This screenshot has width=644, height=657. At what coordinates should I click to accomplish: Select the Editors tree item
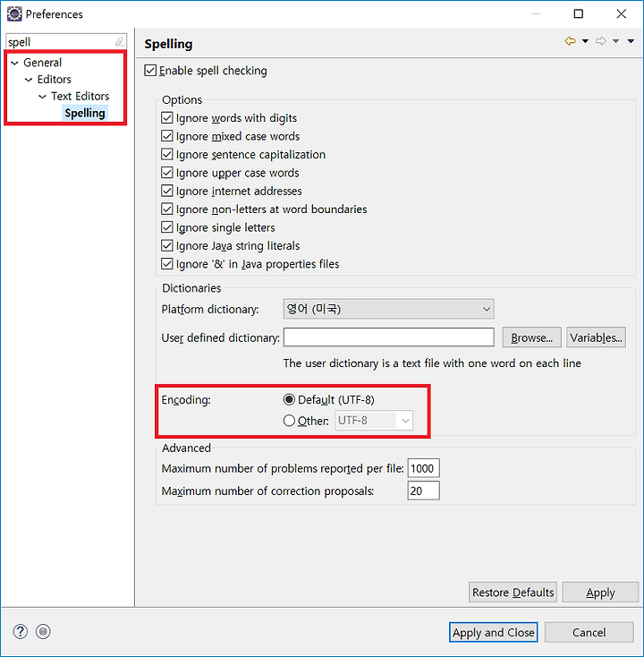tap(54, 79)
